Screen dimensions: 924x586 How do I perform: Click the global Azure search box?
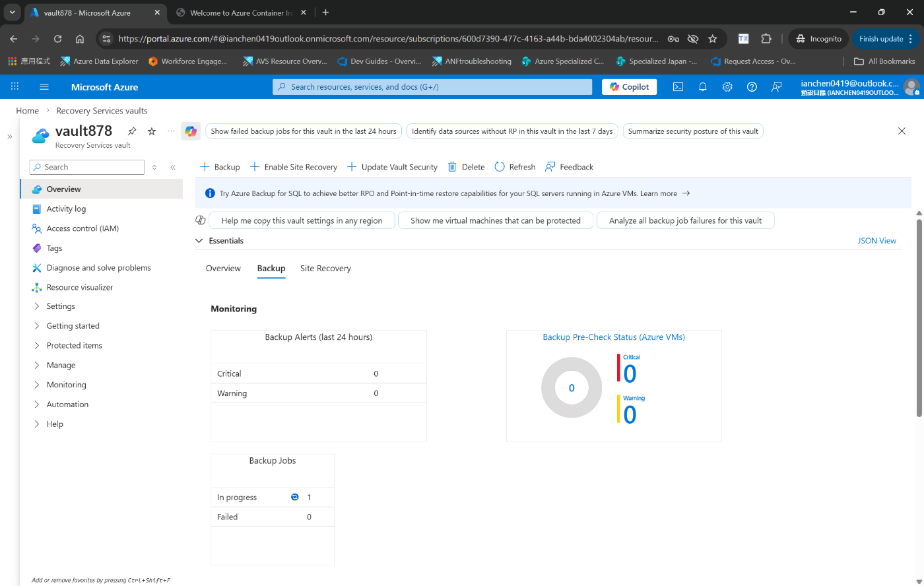point(432,86)
